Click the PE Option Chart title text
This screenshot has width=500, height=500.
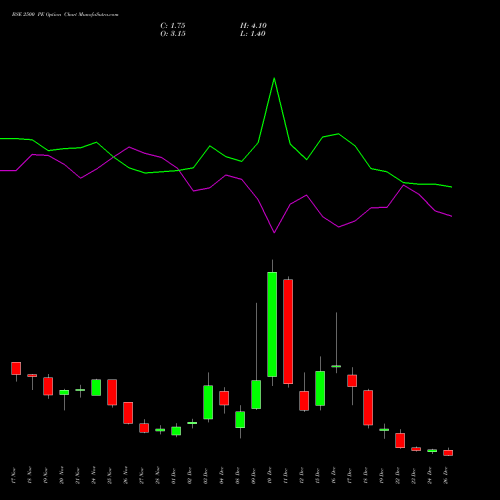(65, 15)
